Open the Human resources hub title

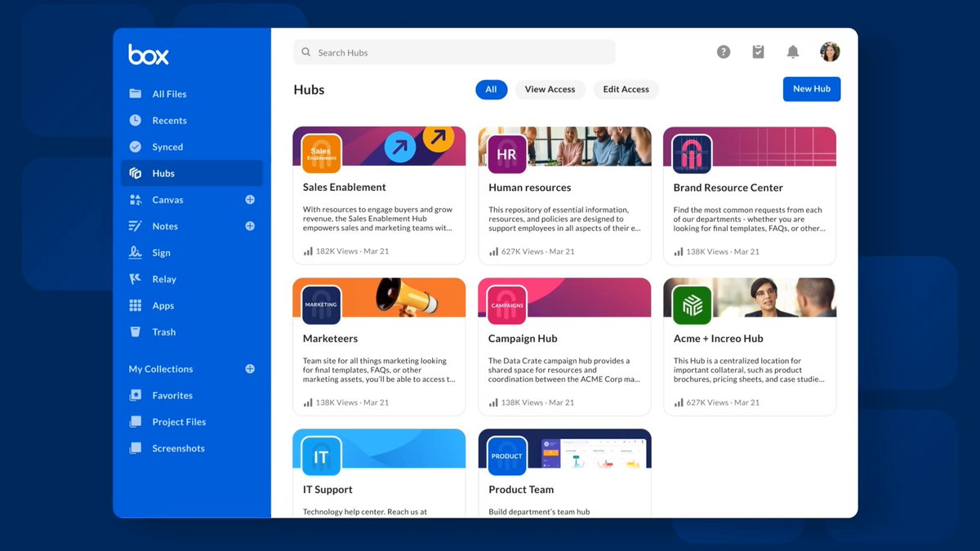point(530,187)
